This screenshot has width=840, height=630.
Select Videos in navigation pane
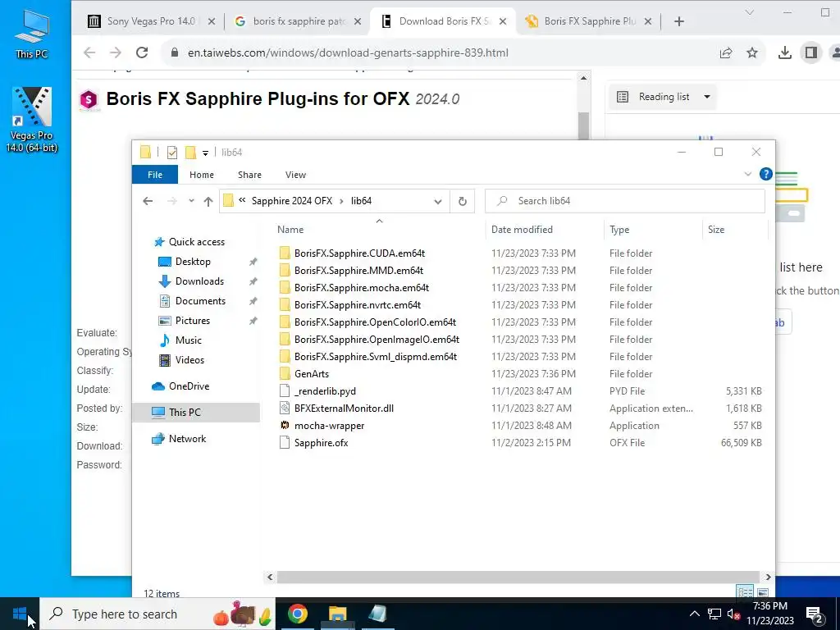(x=189, y=360)
